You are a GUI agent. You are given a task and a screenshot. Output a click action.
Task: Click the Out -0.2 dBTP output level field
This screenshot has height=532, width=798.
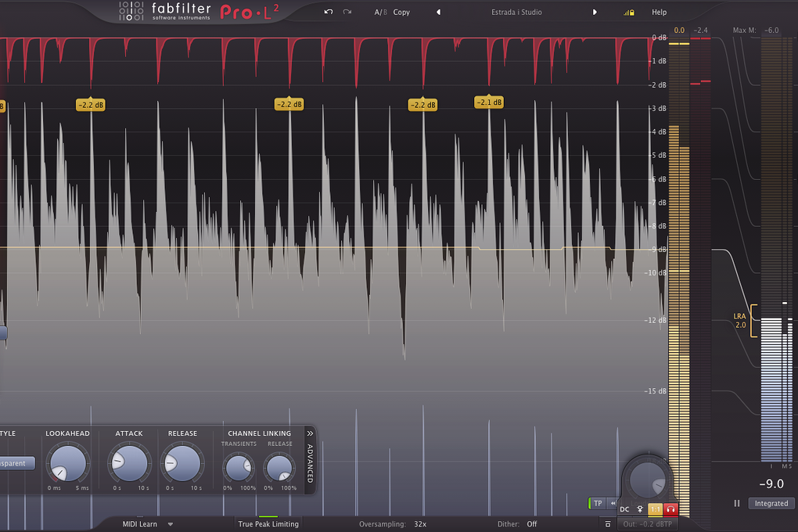click(647, 524)
